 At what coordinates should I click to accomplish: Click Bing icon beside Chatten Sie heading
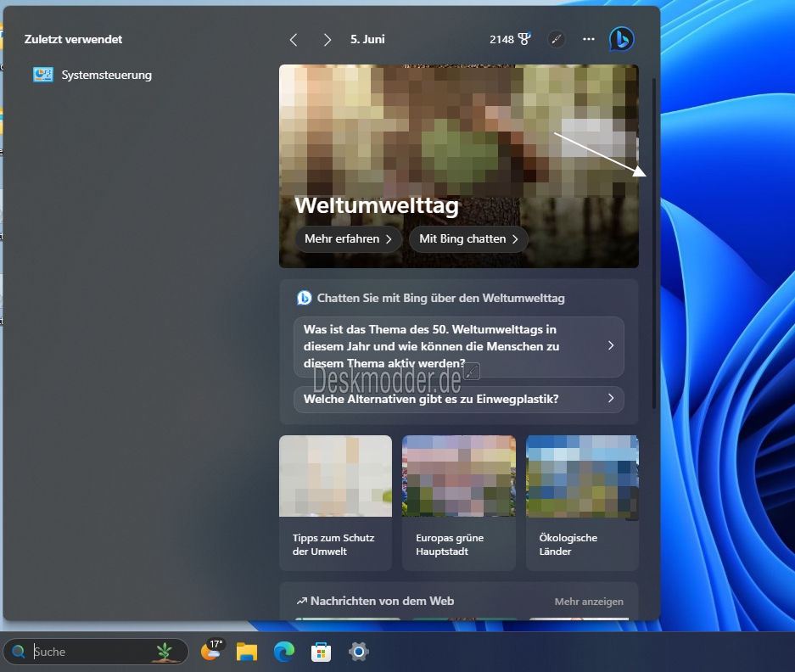[305, 298]
